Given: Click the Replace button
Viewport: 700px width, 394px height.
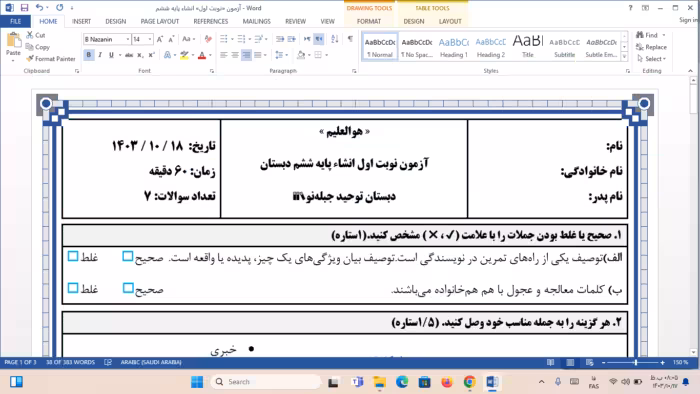Looking at the screenshot, I should tap(652, 47).
